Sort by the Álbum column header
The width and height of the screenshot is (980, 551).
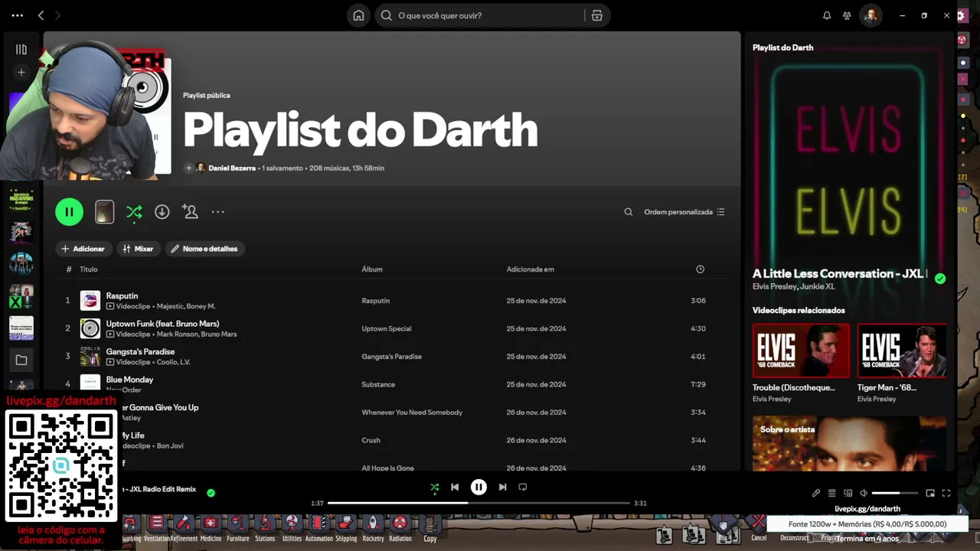pos(372,269)
